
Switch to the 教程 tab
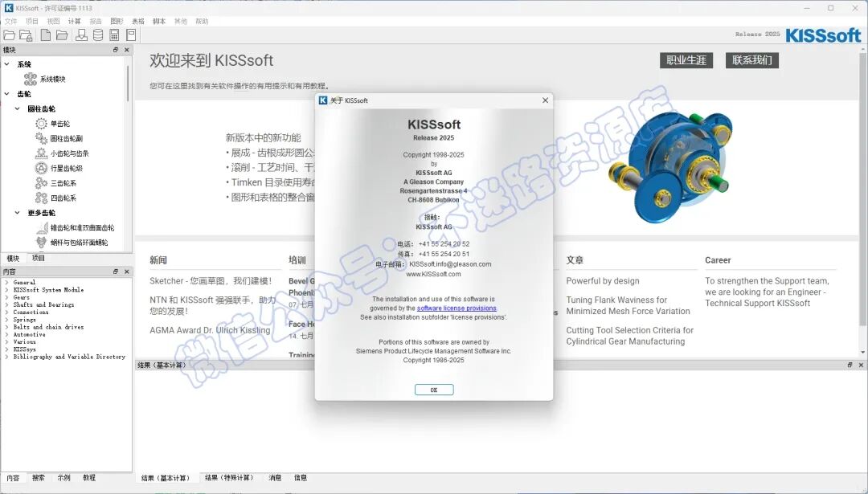point(89,477)
